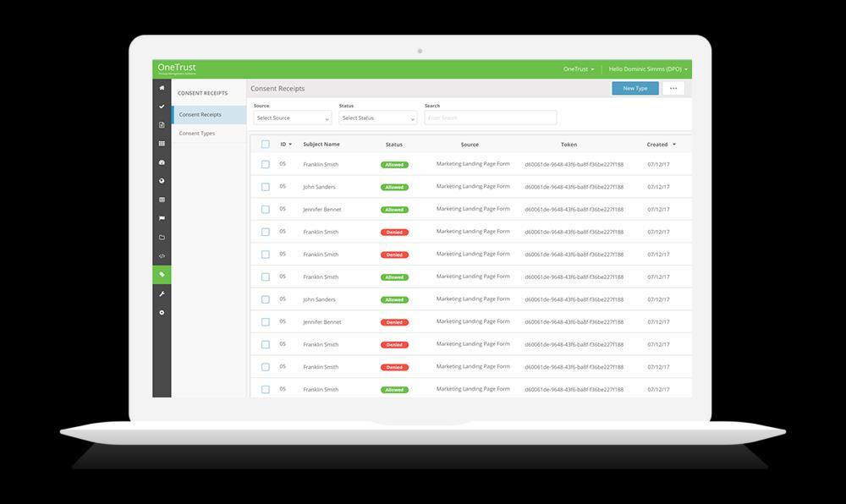Open the globe icon in the sidebar
Viewport: 846px width, 504px height.
(162, 181)
